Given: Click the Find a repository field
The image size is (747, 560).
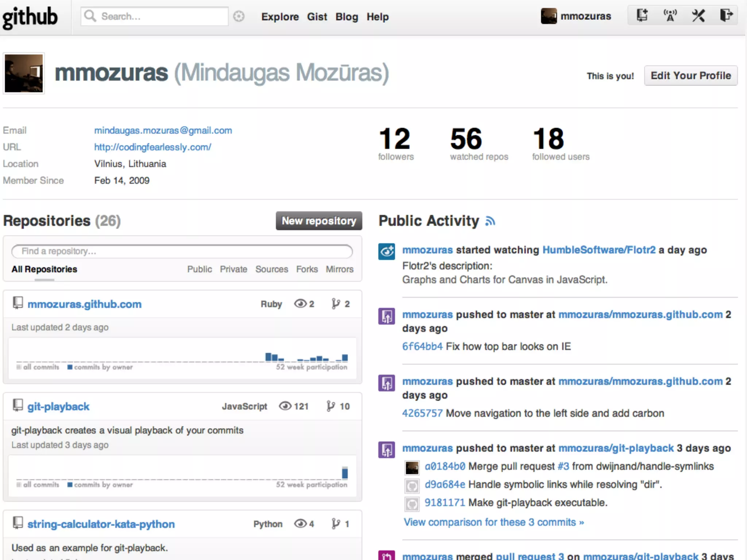Looking at the screenshot, I should click(182, 251).
